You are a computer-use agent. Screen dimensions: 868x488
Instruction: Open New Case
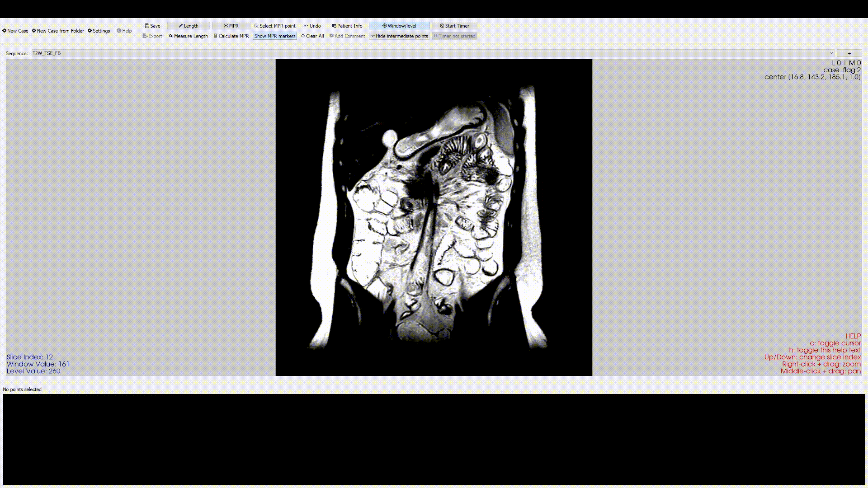15,31
